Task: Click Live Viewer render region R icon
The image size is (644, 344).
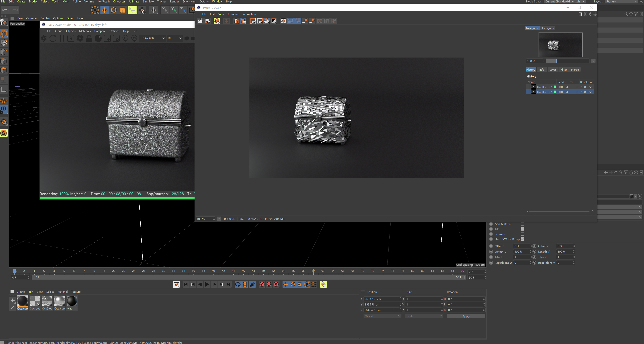Action: [71, 38]
